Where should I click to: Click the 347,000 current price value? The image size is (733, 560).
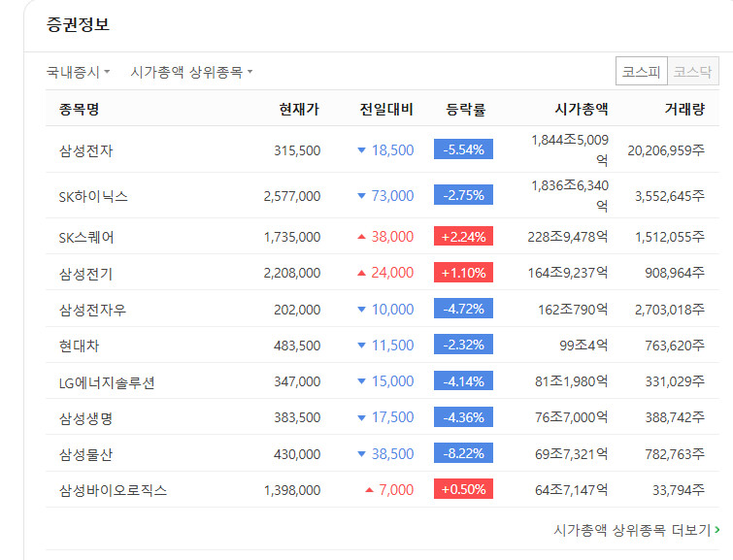tap(297, 381)
